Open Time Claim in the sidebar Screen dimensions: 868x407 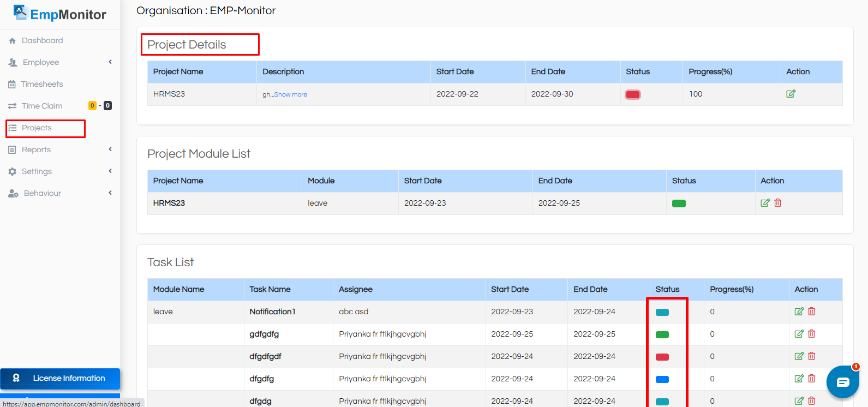(x=42, y=106)
